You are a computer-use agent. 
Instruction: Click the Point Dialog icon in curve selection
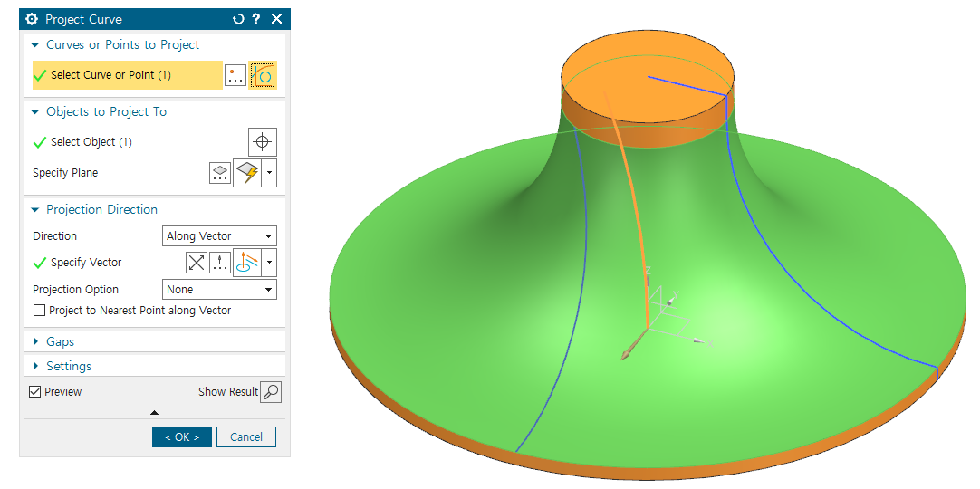(235, 75)
